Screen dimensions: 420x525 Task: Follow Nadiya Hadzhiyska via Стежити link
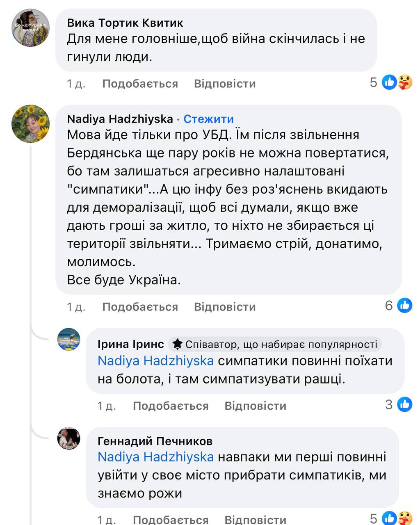coord(208,119)
